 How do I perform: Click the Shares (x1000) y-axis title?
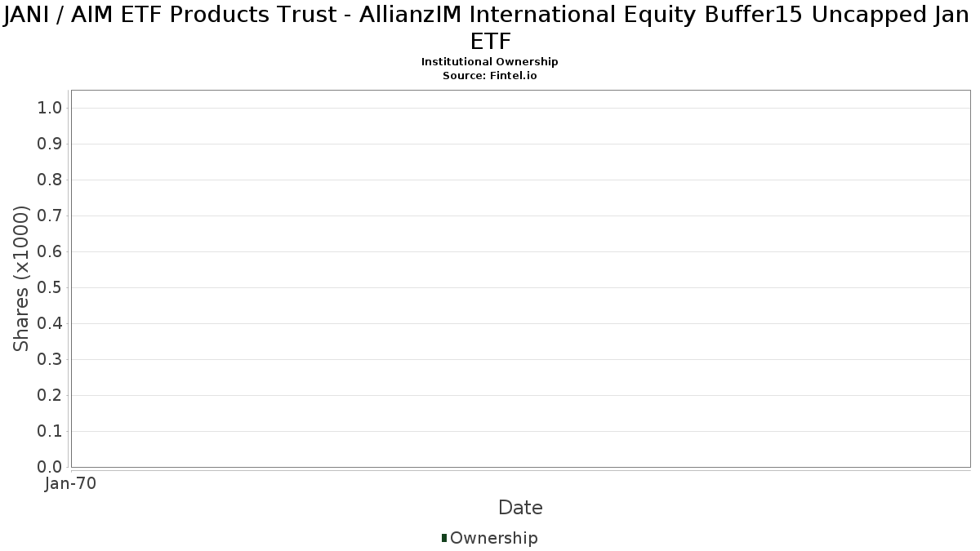point(22,279)
